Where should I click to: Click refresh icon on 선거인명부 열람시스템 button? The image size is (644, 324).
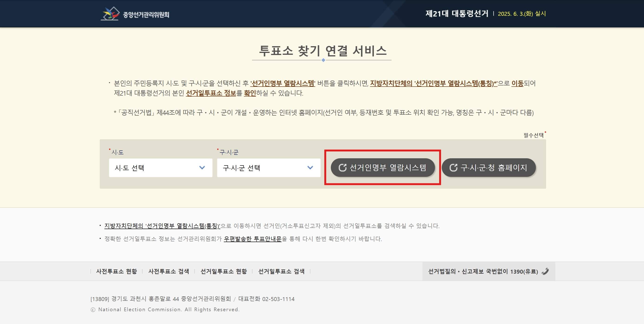coord(342,168)
